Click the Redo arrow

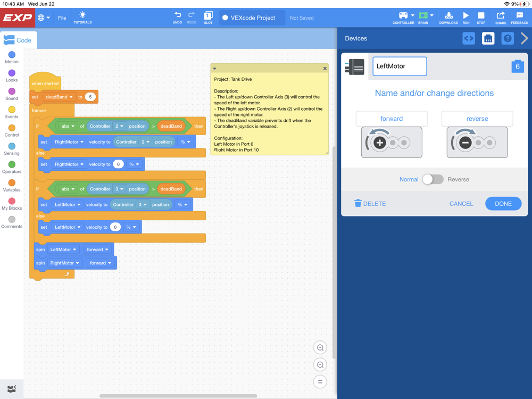coord(192,18)
